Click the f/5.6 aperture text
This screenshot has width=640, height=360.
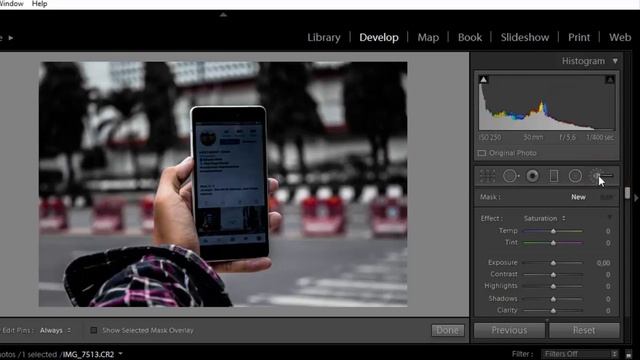[x=567, y=138]
